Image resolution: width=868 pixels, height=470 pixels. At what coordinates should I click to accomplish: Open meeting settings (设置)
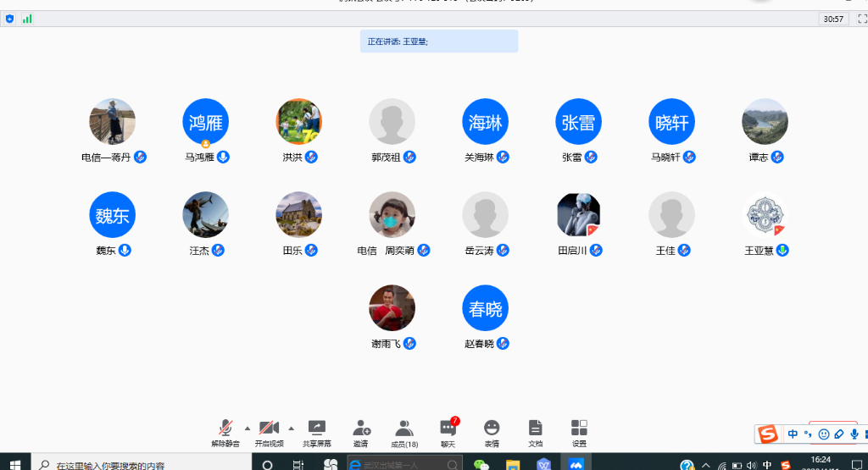pos(579,430)
